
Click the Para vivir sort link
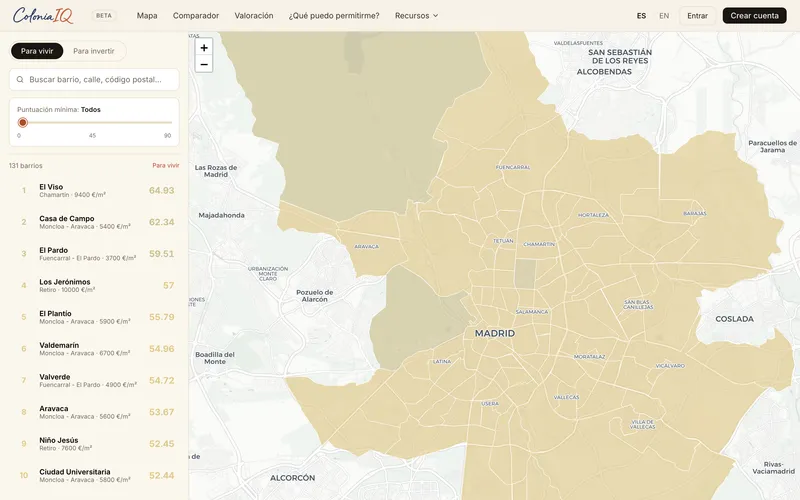pos(166,165)
